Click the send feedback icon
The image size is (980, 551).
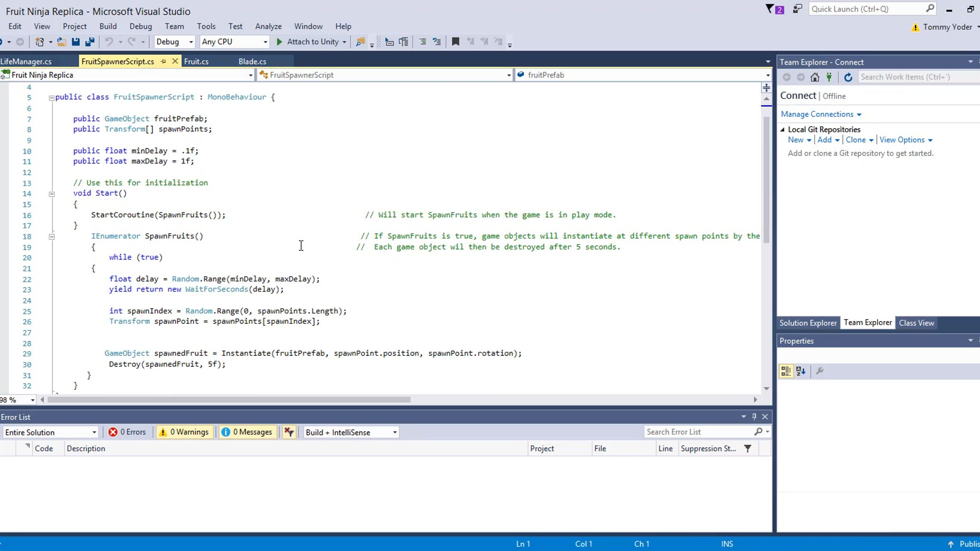(797, 9)
